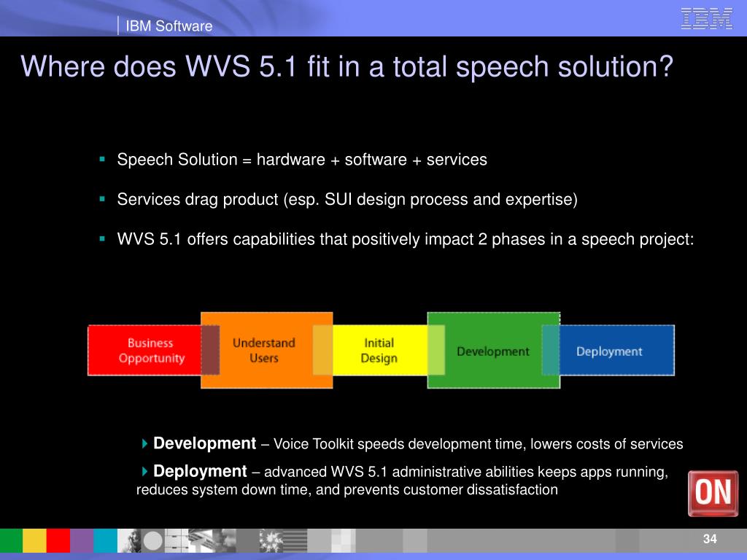Click the IBM Software header text

point(169,26)
